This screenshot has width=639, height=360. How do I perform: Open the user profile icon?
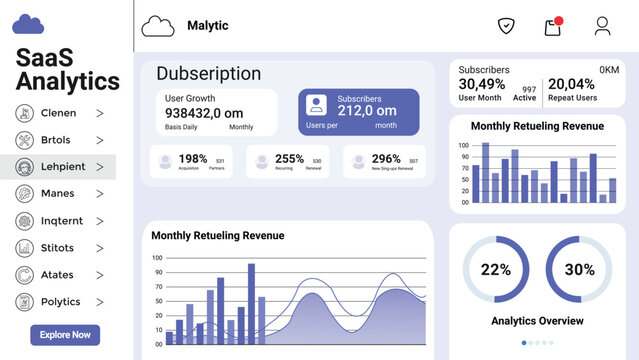602,26
